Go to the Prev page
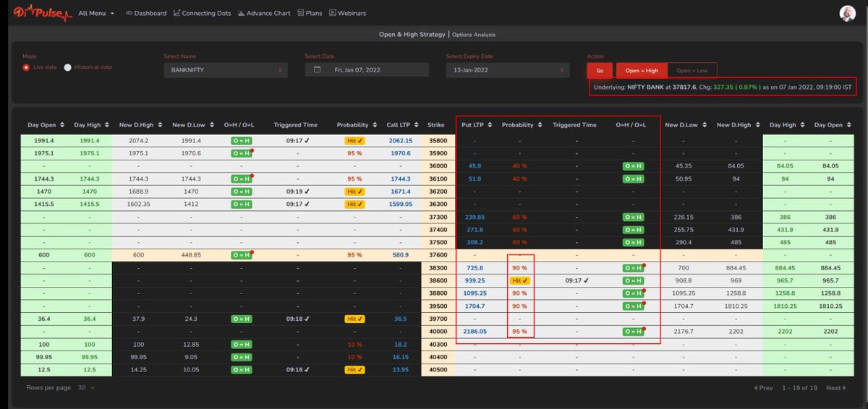The width and height of the screenshot is (868, 409). pyautogui.click(x=764, y=388)
